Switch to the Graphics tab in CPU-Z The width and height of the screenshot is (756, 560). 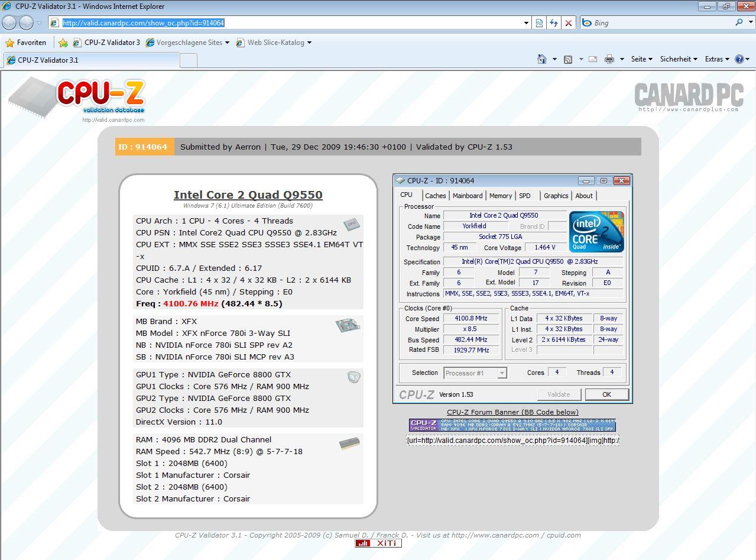[556, 196]
